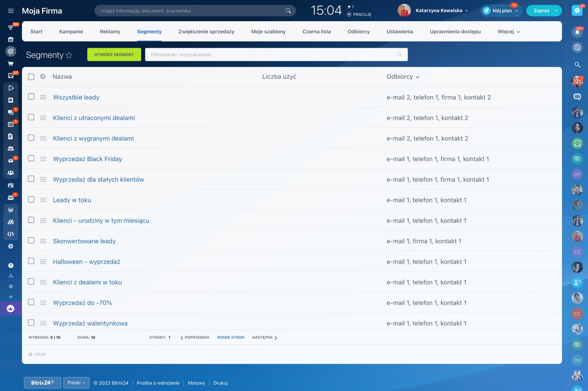Check the box for Wszystkie leady

(x=31, y=97)
